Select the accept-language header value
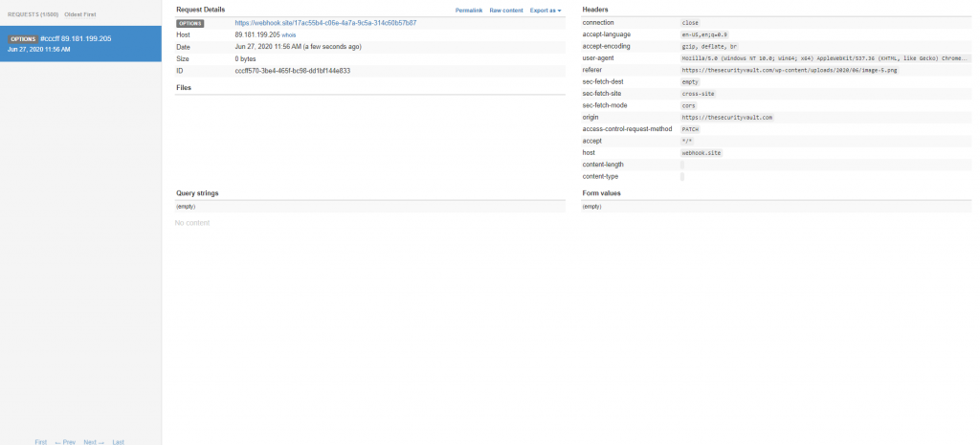Image resolution: width=980 pixels, height=445 pixels. click(704, 35)
